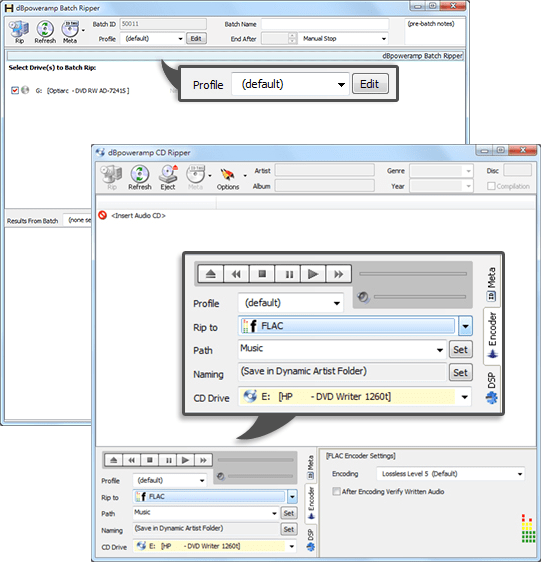
Task: Click the CD Ripper title bar app icon
Action: (x=100, y=152)
